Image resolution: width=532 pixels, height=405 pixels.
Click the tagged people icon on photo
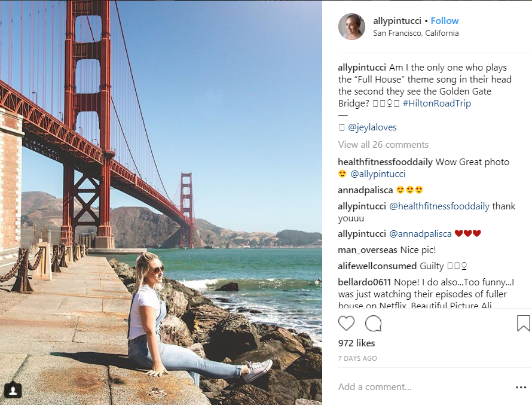point(13,391)
